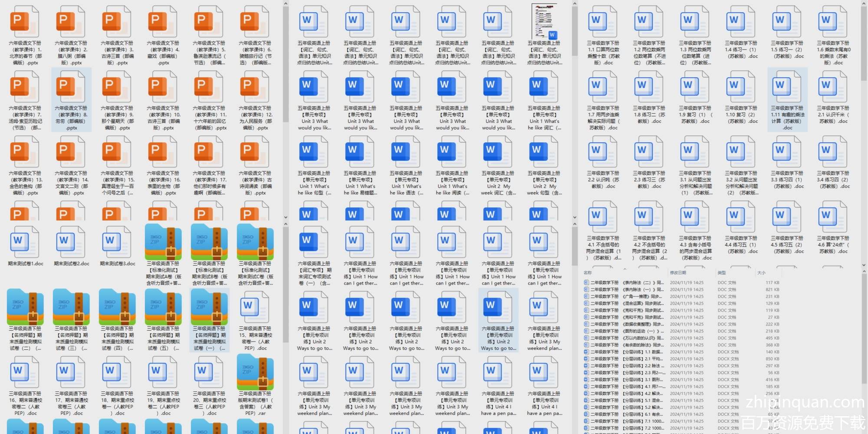The height and width of the screenshot is (434, 868).
Task: Click scroll down arrow of PowerPoint files pane
Action: [x=286, y=217]
